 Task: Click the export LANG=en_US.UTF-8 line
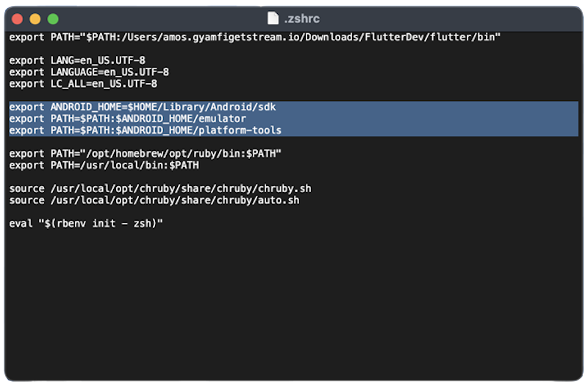point(77,60)
